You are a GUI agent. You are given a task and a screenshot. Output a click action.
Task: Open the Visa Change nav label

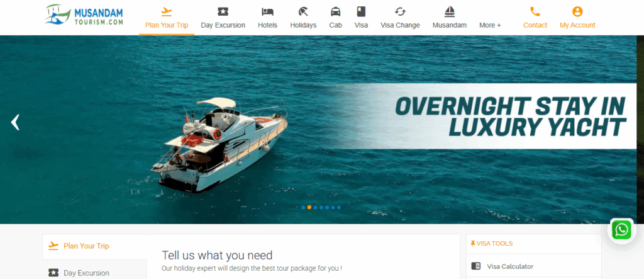tap(400, 25)
